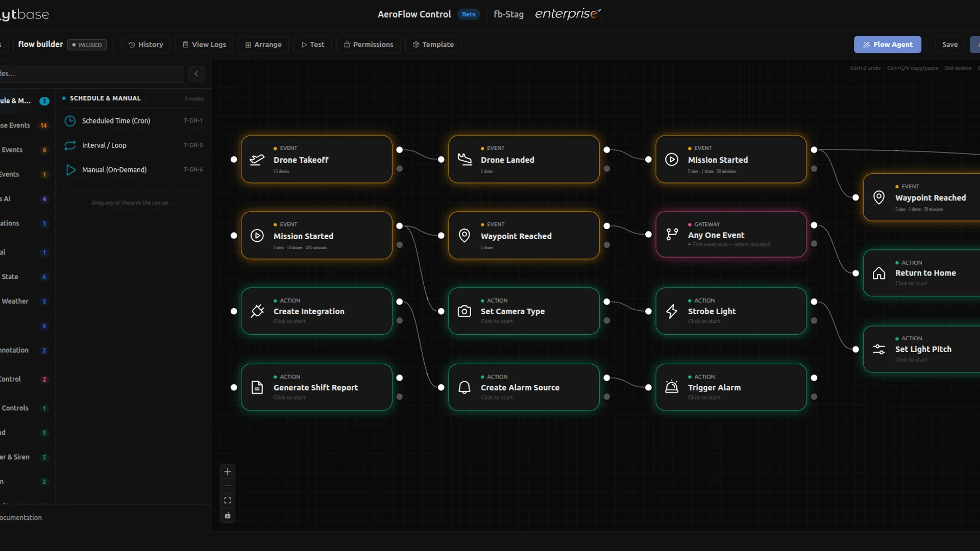980x551 pixels.
Task: Click the Strobe Light upper output port
Action: [814, 302]
